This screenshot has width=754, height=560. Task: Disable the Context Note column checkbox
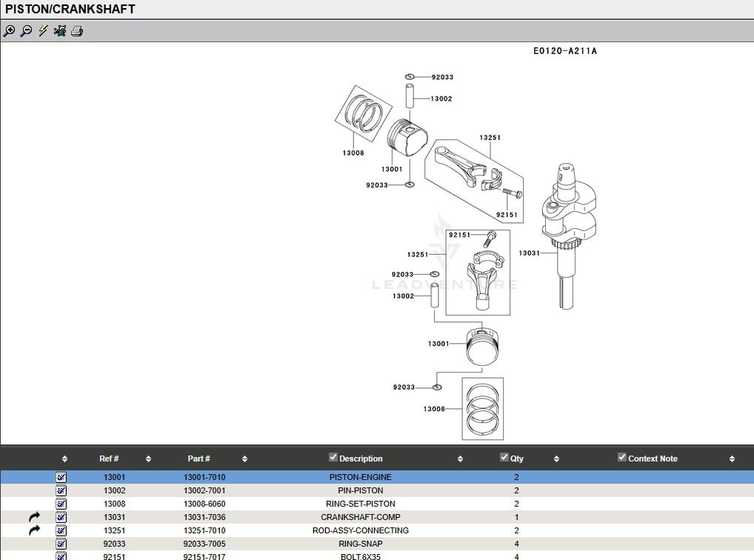point(622,458)
